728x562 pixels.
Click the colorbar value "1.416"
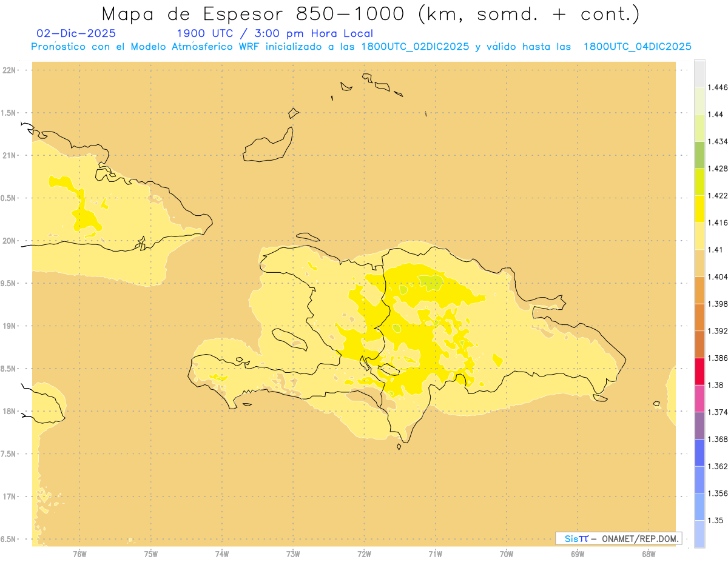tap(717, 222)
